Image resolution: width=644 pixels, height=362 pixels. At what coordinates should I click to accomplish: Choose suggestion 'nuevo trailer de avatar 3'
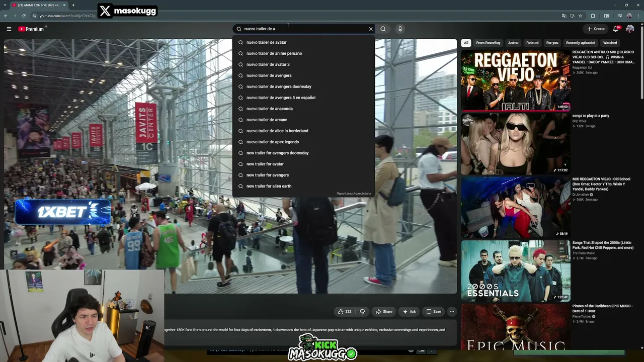pos(303,64)
